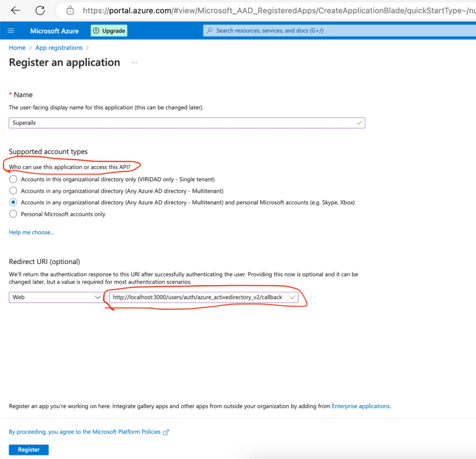The width and height of the screenshot is (476, 459).
Task: Open the Home breadcrumb
Action: [x=17, y=48]
